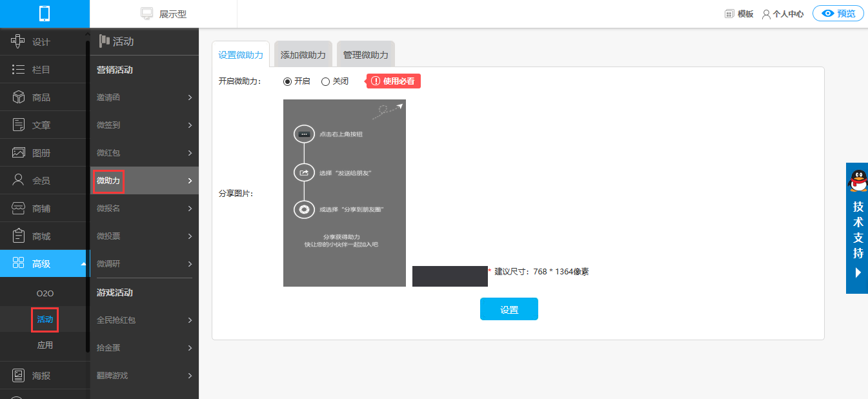Select the 关闭 radio button
Viewport: 868px width, 399px height.
coord(325,81)
